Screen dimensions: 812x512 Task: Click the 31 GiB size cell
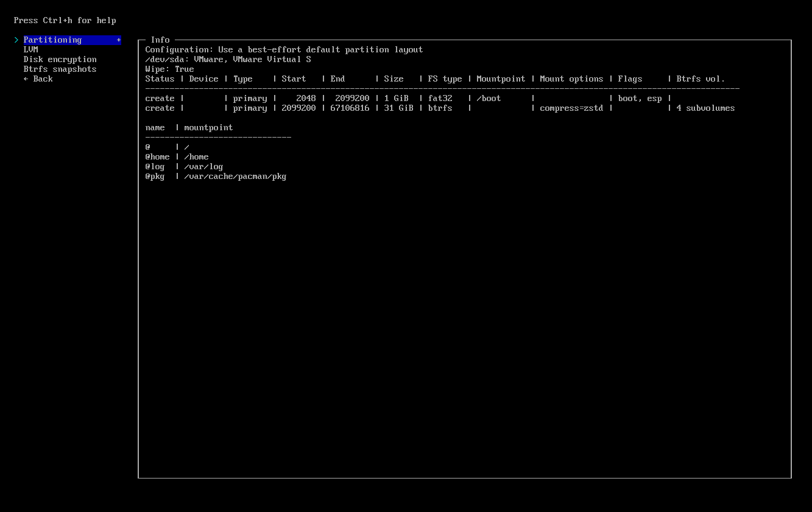pyautogui.click(x=398, y=108)
